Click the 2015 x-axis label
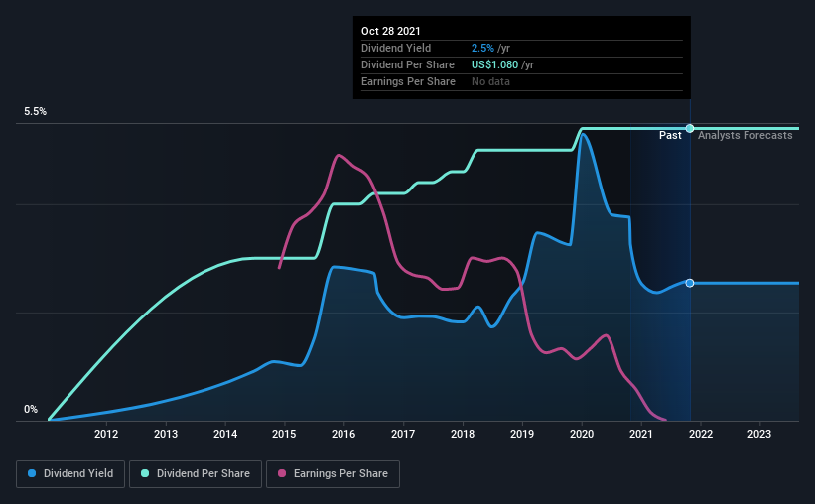 tap(284, 434)
